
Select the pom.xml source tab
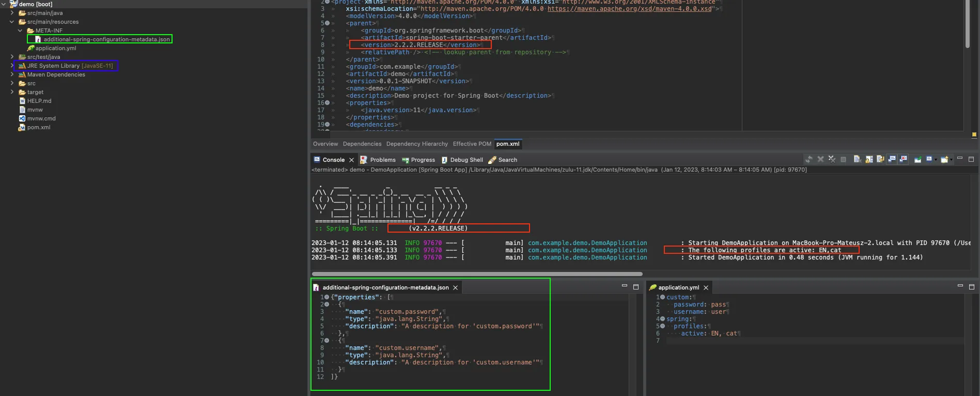[x=508, y=144]
